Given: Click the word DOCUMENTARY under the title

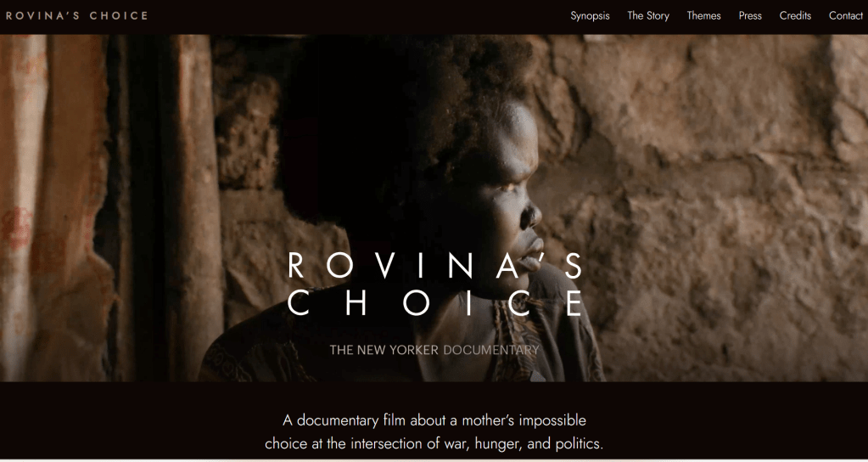Looking at the screenshot, I should [x=491, y=350].
